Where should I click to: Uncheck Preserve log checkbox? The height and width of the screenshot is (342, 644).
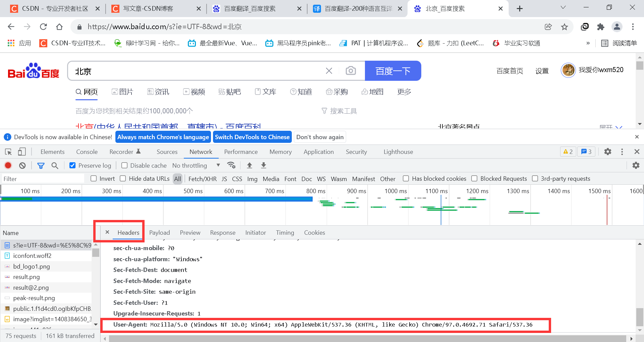point(72,165)
